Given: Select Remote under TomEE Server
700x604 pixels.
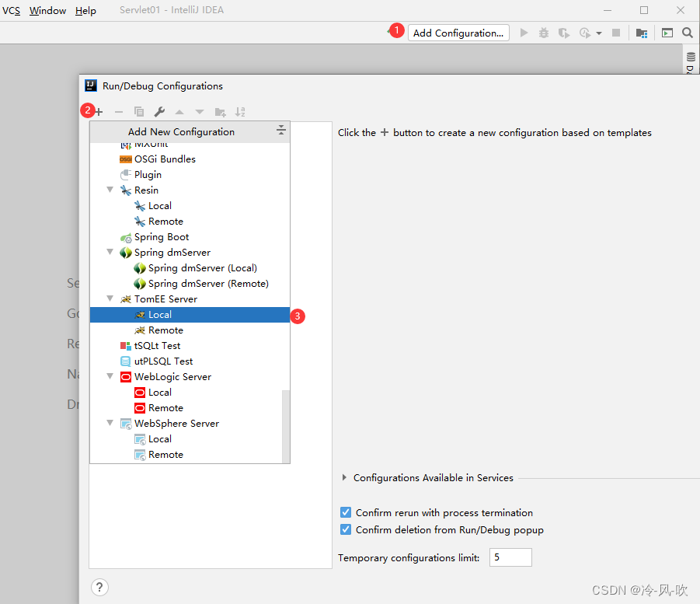Looking at the screenshot, I should [190, 330].
